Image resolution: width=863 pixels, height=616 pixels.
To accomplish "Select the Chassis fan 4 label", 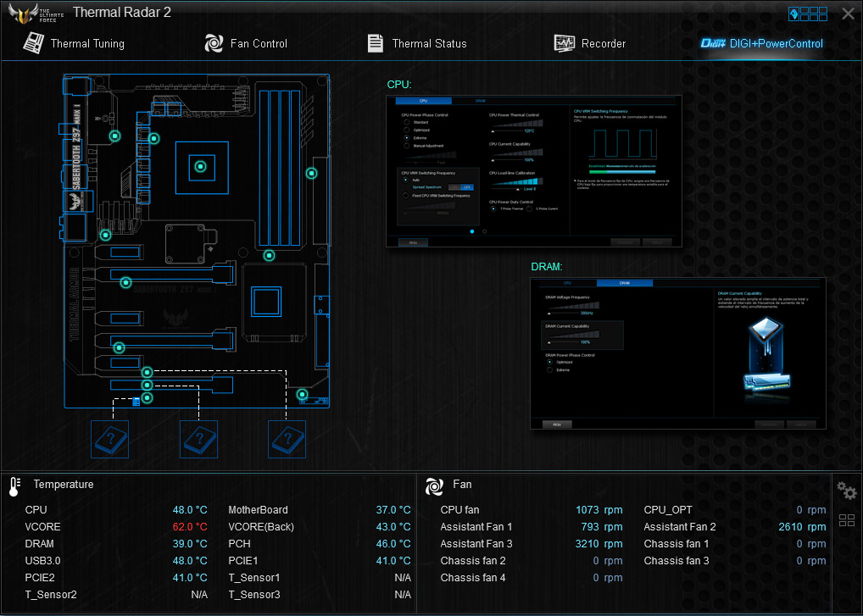I will point(473,578).
